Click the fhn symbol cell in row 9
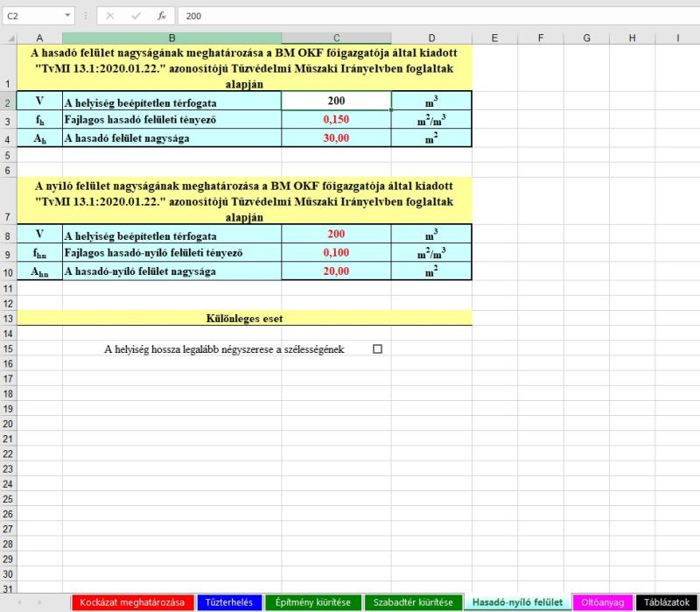The image size is (700, 612). click(x=39, y=253)
